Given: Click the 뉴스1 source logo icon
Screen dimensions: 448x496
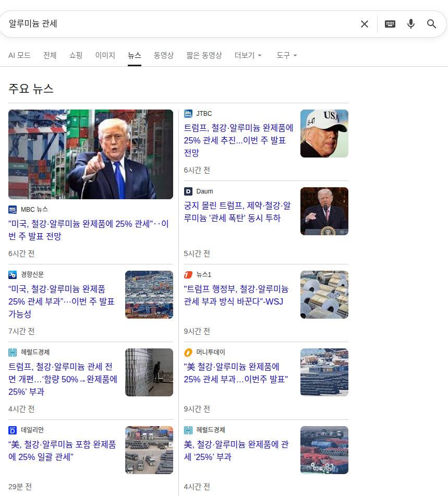Looking at the screenshot, I should (188, 274).
